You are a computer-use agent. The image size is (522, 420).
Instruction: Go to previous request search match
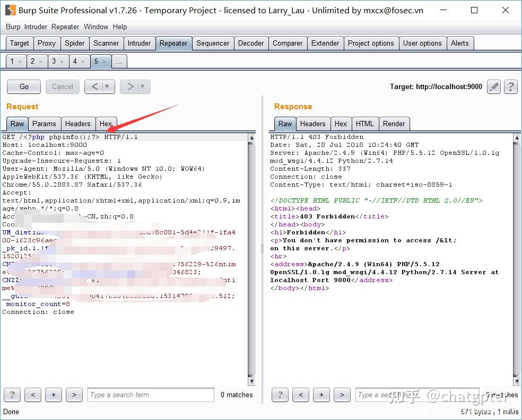pos(33,395)
